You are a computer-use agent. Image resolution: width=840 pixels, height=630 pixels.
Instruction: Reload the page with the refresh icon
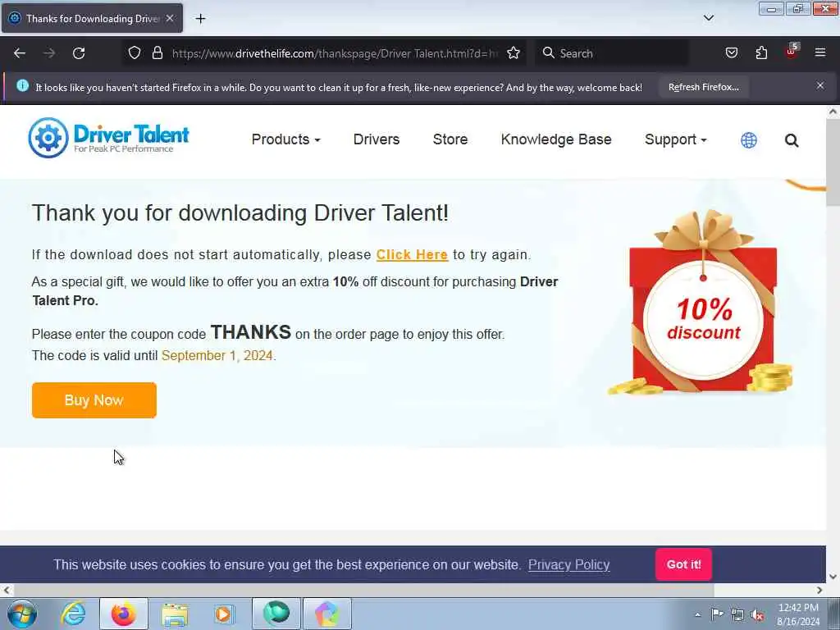pyautogui.click(x=79, y=53)
